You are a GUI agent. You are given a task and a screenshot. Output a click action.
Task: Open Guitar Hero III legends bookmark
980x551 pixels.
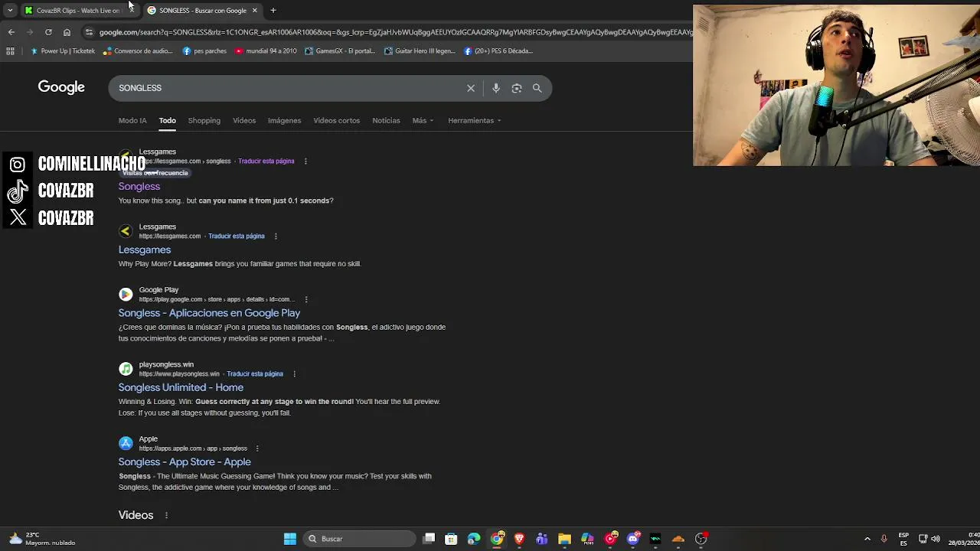(420, 51)
